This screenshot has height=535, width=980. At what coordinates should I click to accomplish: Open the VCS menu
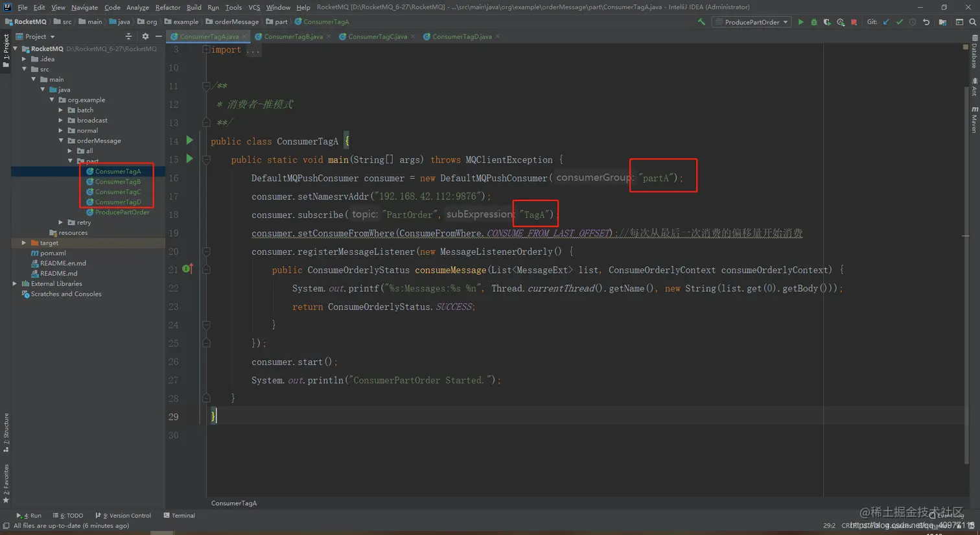[x=254, y=7]
